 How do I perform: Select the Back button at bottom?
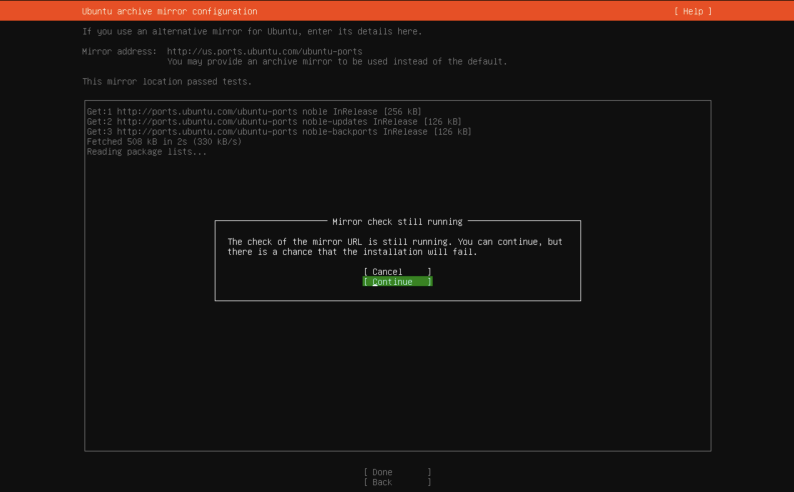pyautogui.click(x=397, y=482)
